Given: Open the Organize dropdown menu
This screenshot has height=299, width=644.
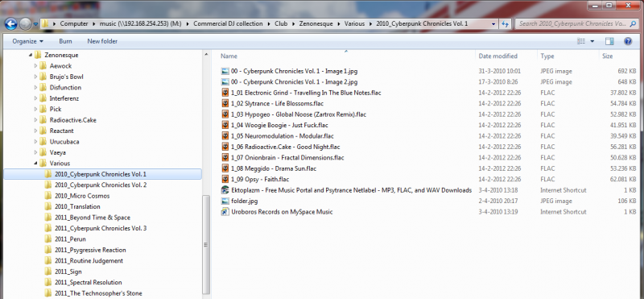Looking at the screenshot, I should tap(28, 41).
